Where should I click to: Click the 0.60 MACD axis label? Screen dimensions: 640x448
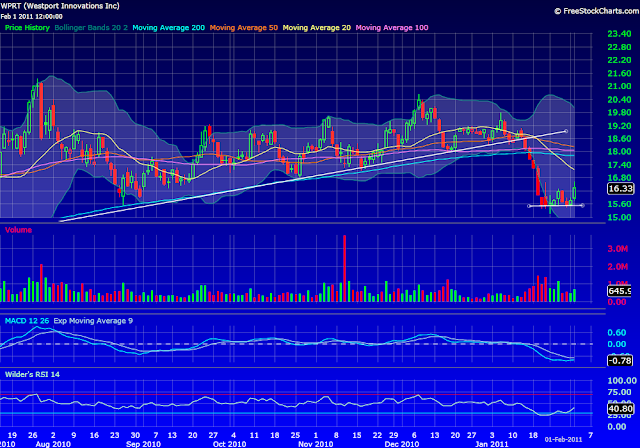[617, 333]
